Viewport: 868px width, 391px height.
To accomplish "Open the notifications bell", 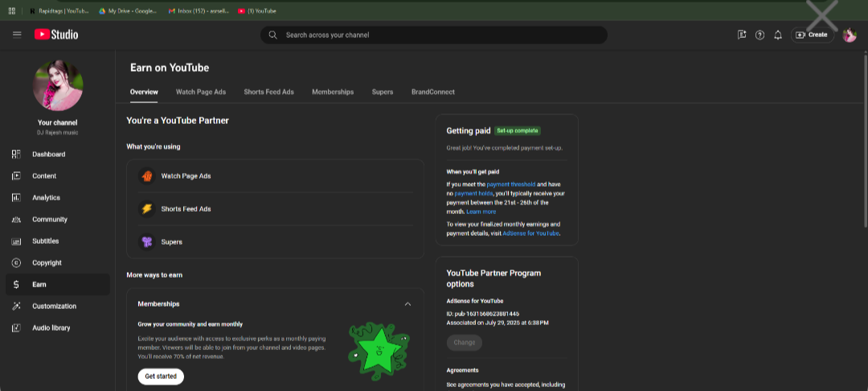I will [778, 35].
